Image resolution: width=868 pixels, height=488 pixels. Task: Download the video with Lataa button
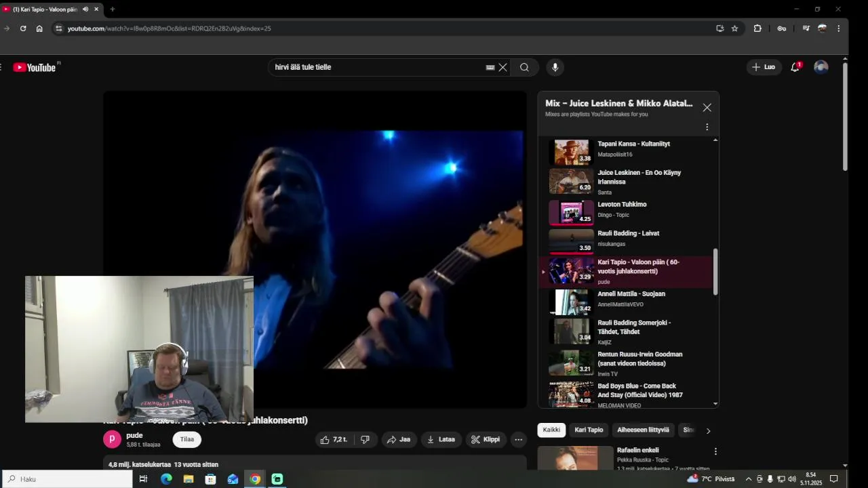(x=441, y=439)
